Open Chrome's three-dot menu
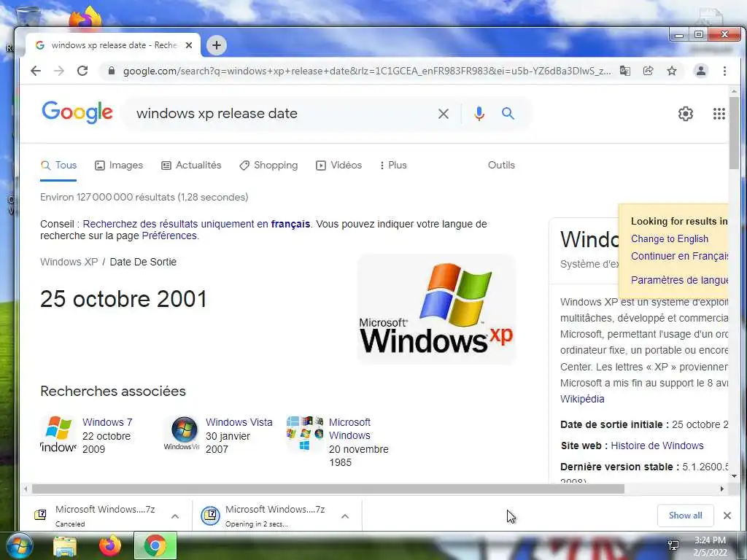This screenshot has height=560, width=747. click(724, 71)
